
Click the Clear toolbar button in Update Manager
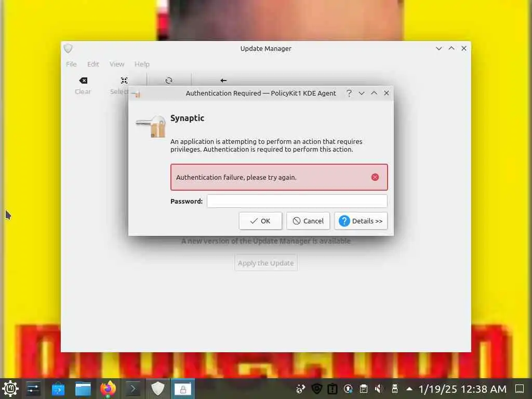(83, 86)
